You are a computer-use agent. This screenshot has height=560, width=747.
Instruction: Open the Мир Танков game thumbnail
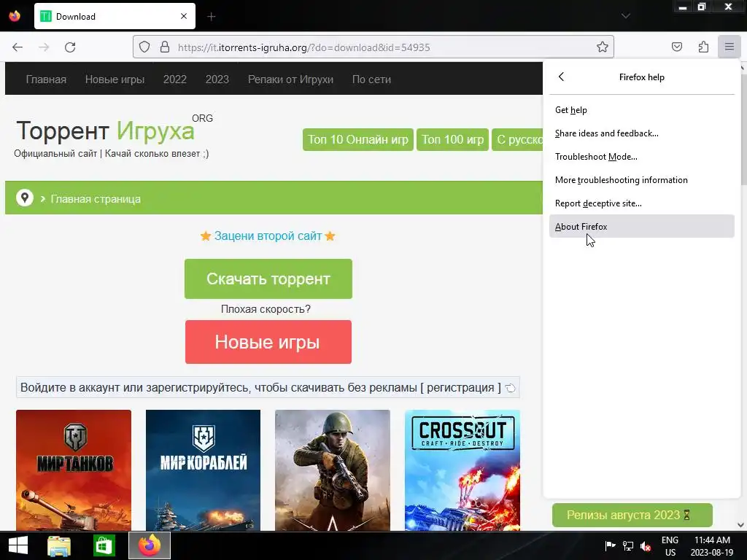[74, 470]
